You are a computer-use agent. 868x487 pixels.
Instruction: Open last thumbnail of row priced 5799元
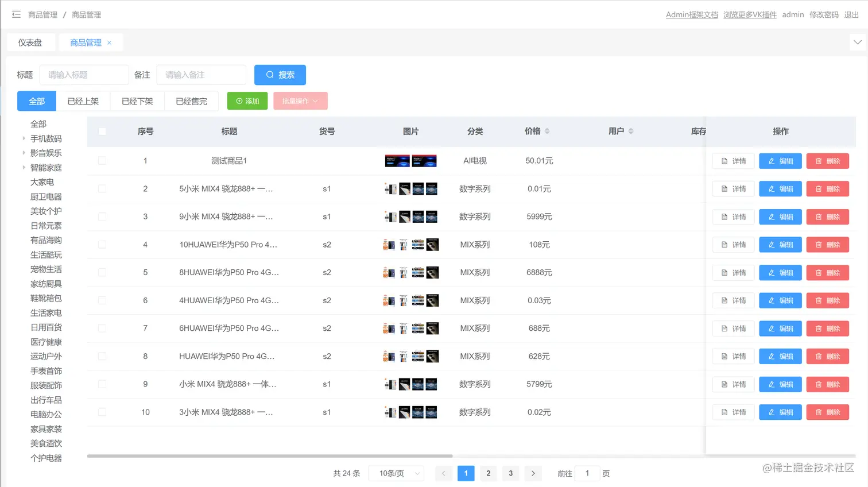click(x=431, y=384)
